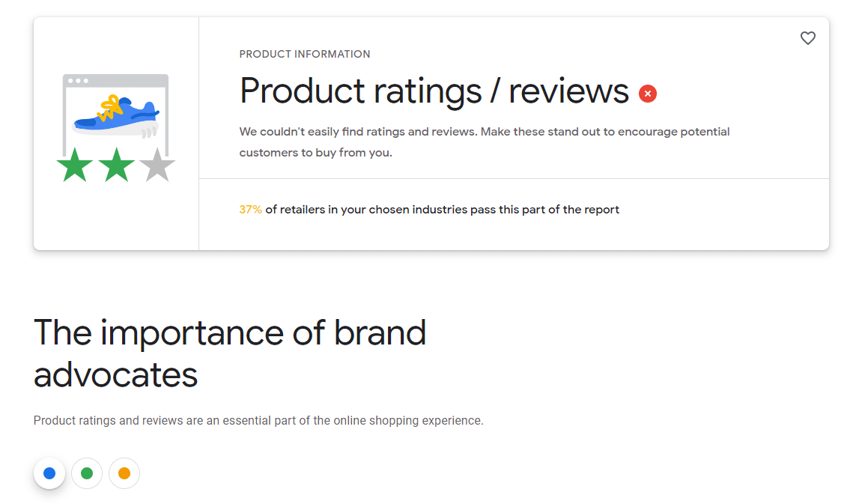This screenshot has height=504, width=862.
Task: Click the second green star
Action: coord(116,166)
